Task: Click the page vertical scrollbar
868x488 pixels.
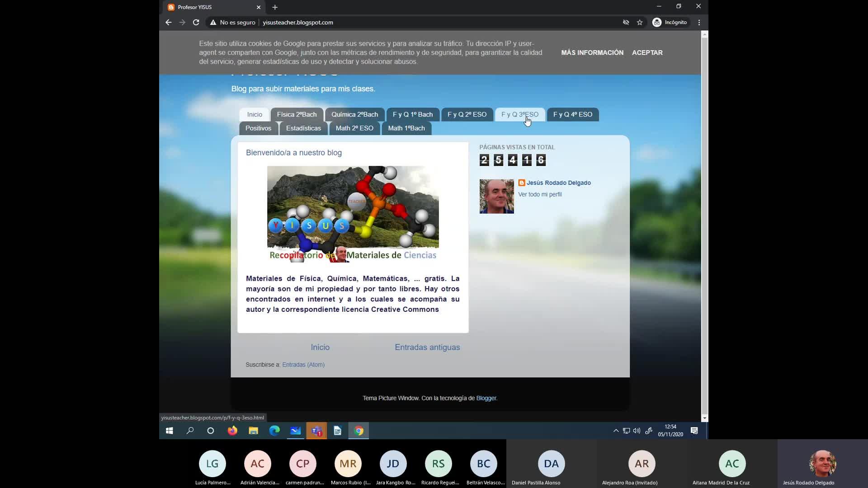Action: 704,226
